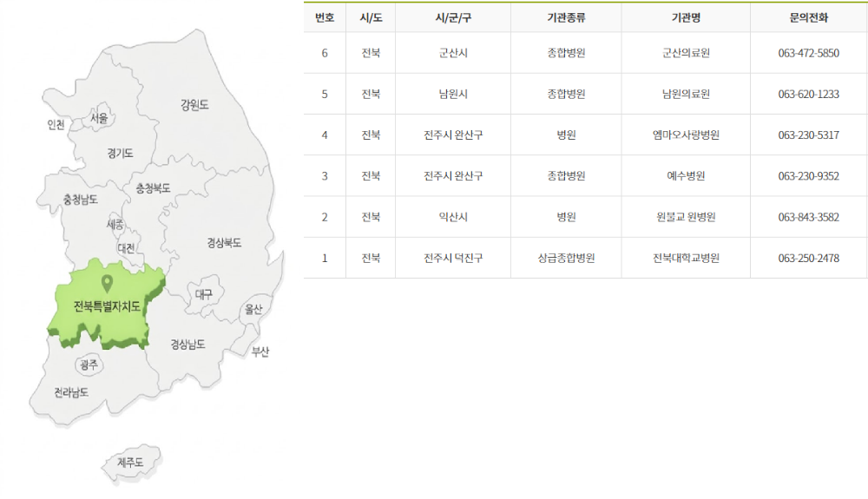This screenshot has height=499, width=868.
Task: Pick 충청남도 region on the map
Action: 80,199
